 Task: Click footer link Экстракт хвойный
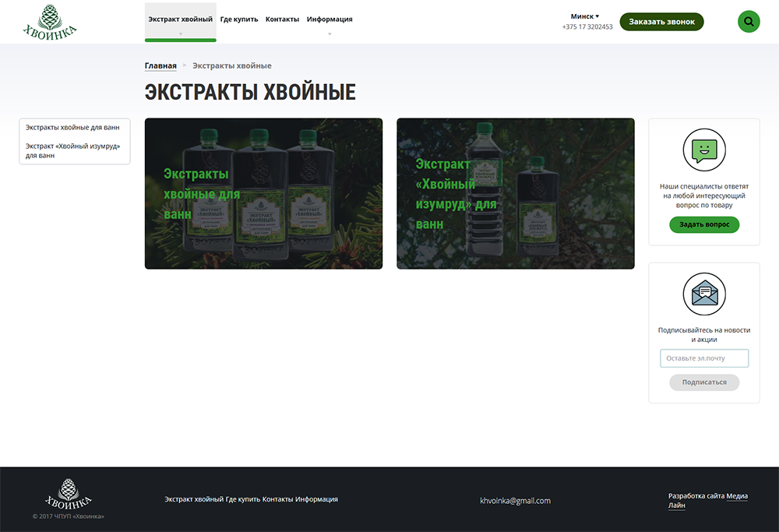tap(194, 499)
